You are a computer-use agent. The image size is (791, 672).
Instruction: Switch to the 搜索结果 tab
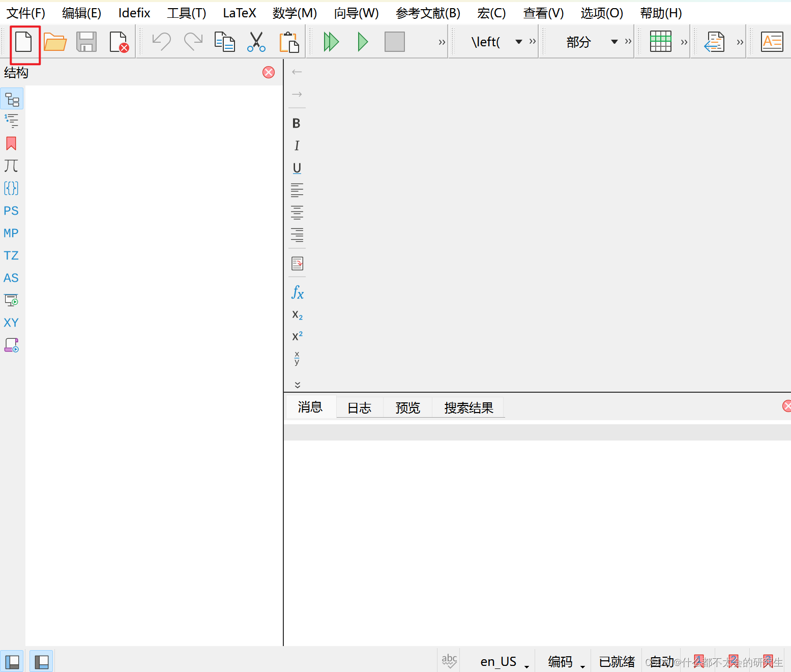coord(469,408)
